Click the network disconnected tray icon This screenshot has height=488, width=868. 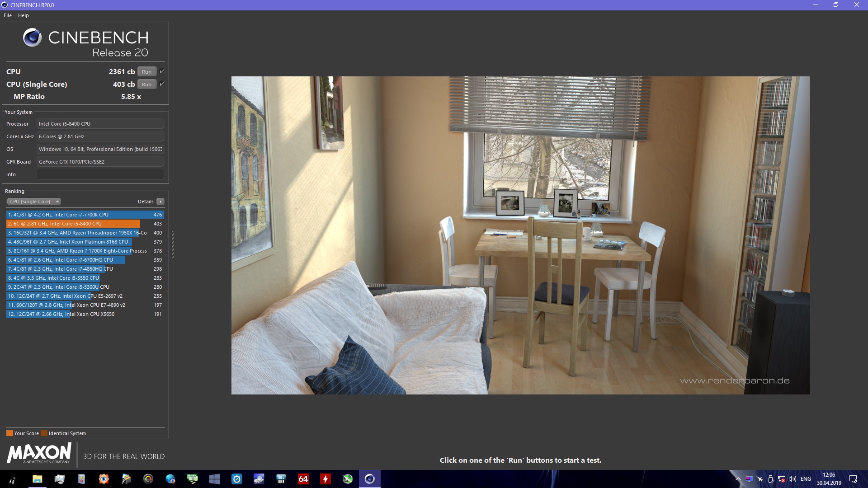point(781,479)
